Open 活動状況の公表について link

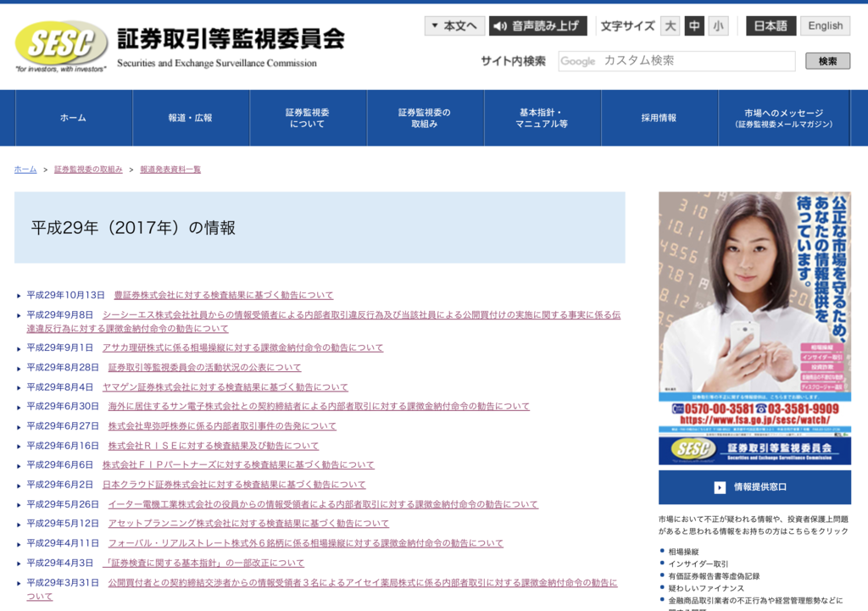pyautogui.click(x=204, y=368)
